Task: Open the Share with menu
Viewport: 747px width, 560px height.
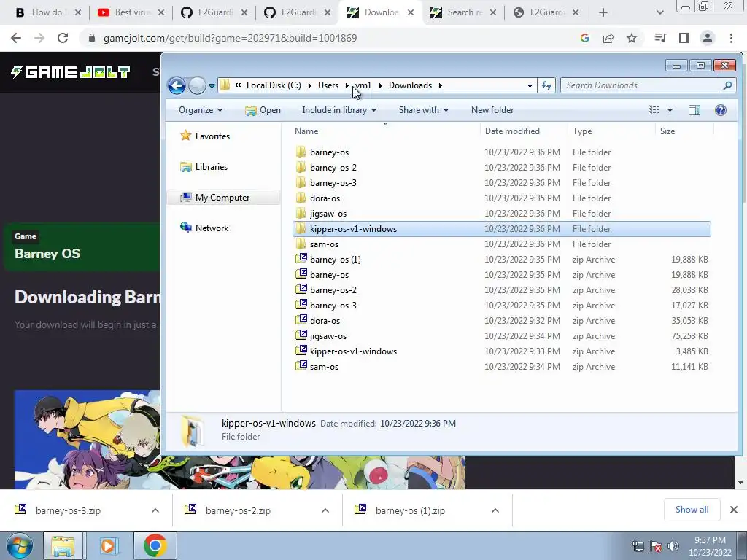Action: click(424, 110)
